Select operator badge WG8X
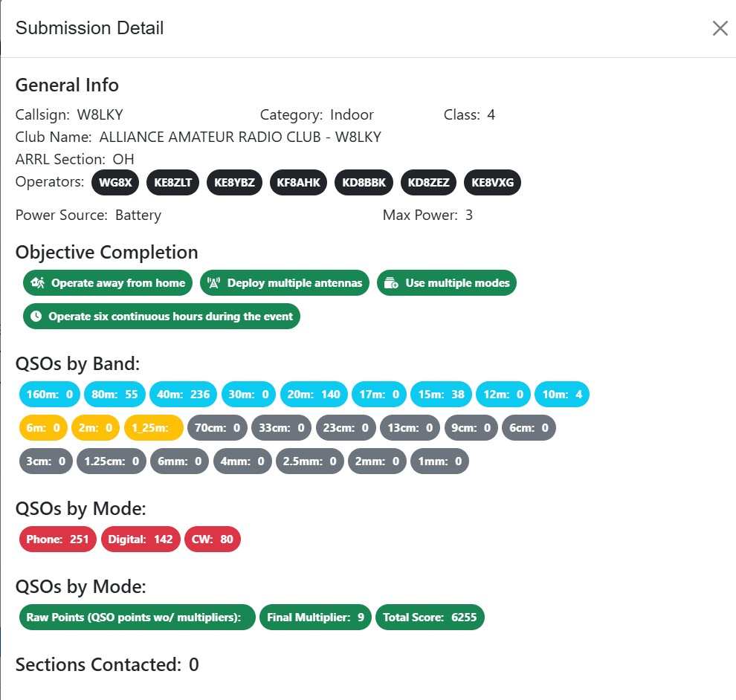 pos(115,183)
